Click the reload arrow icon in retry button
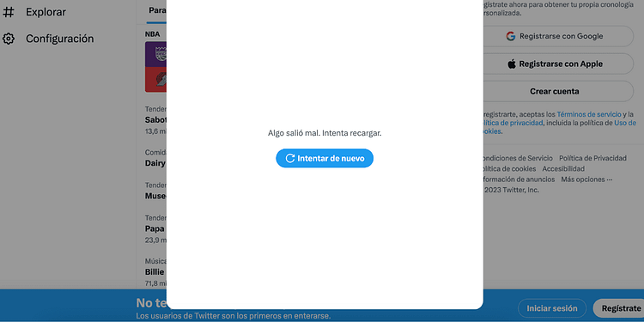 coord(290,158)
